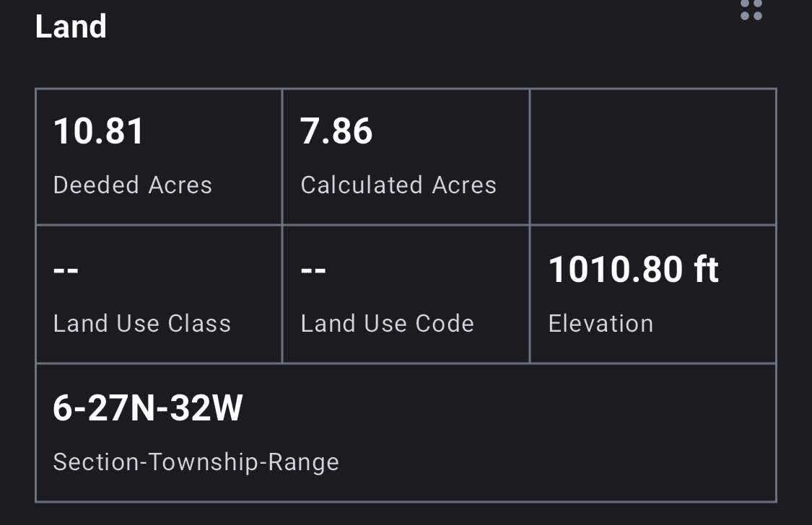Click the drag handle dots icon
Screen dimensions: 812x525
(751, 9)
